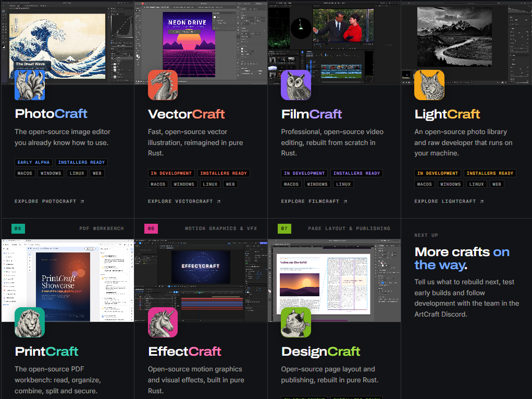Open the EffectCraft timeline screenshot

[x=201, y=281]
